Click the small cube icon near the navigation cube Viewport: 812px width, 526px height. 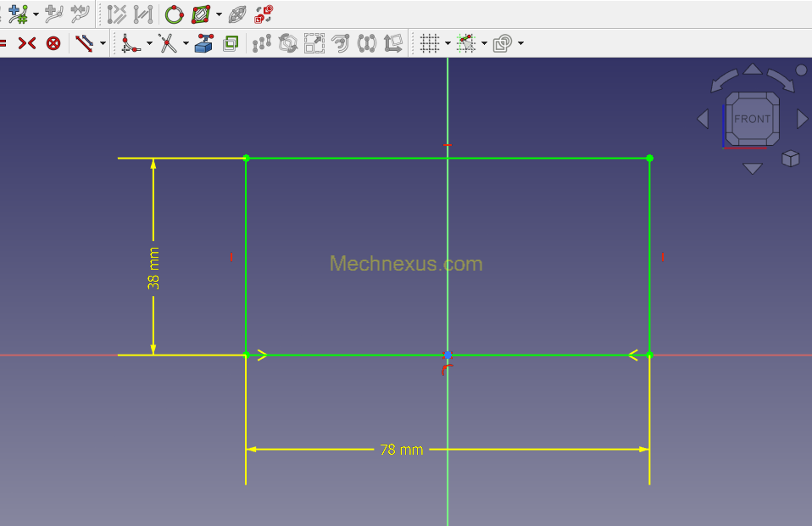tap(790, 159)
